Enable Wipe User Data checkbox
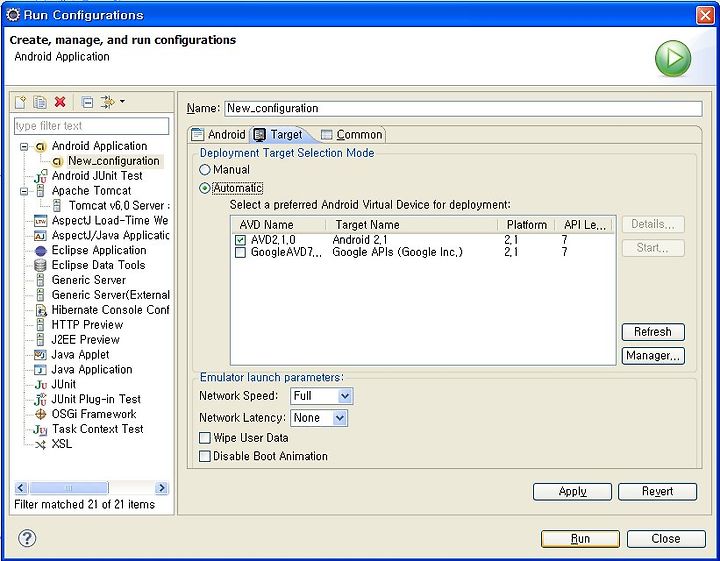720x561 pixels. 205,438
